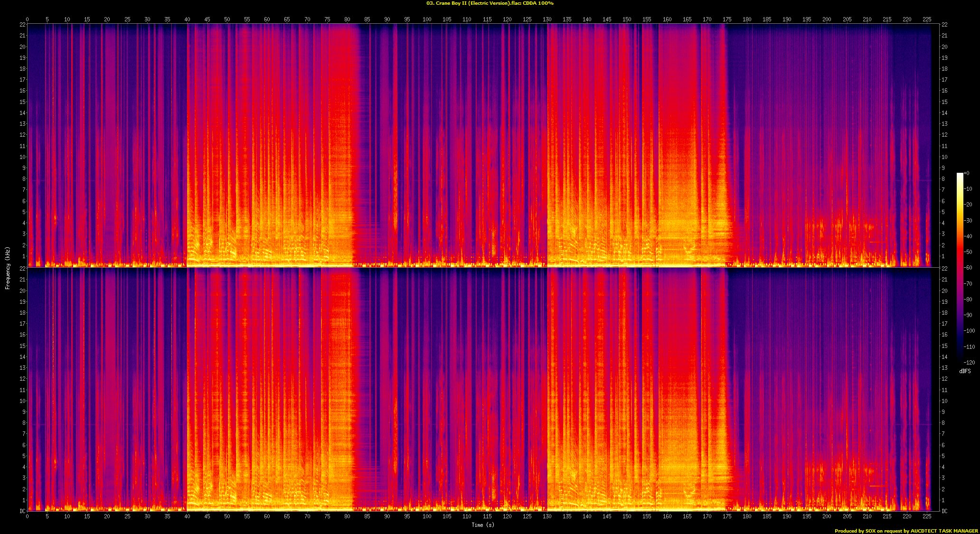Click the -30 mark on dBFS scale
This screenshot has height=534, width=980.
click(969, 221)
